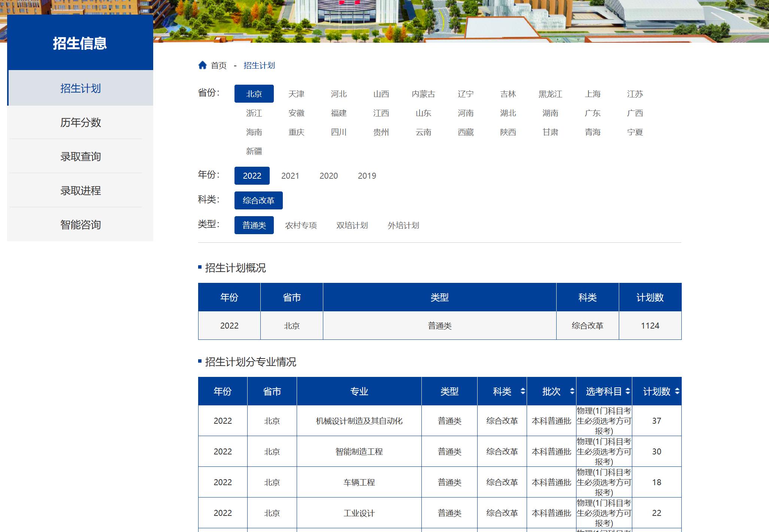Image resolution: width=769 pixels, height=532 pixels.
Task: Click the 综合改革 category button
Action: 258,200
